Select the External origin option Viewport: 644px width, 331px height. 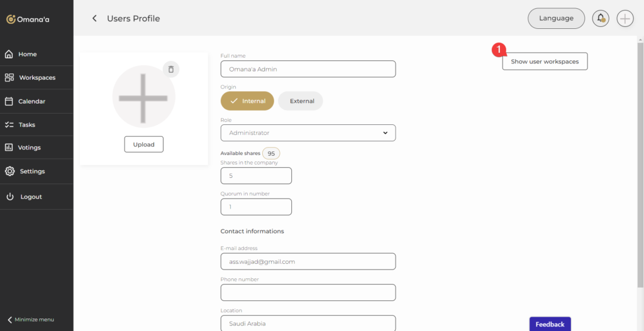(301, 101)
